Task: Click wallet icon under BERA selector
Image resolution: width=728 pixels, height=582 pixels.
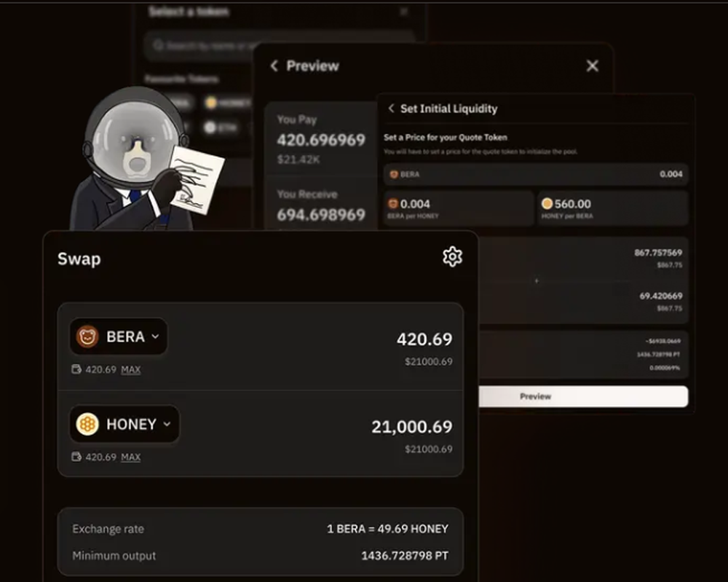Action: click(x=76, y=369)
